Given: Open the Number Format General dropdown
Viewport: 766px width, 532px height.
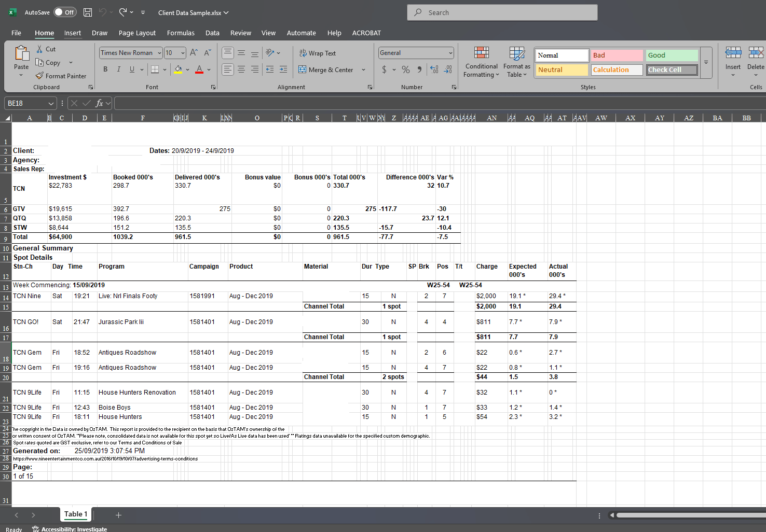Looking at the screenshot, I should click(x=450, y=53).
